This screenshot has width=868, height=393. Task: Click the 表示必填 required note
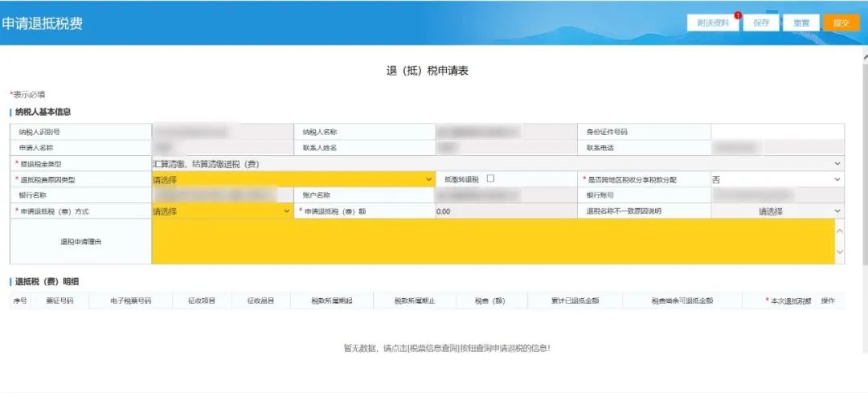point(27,95)
